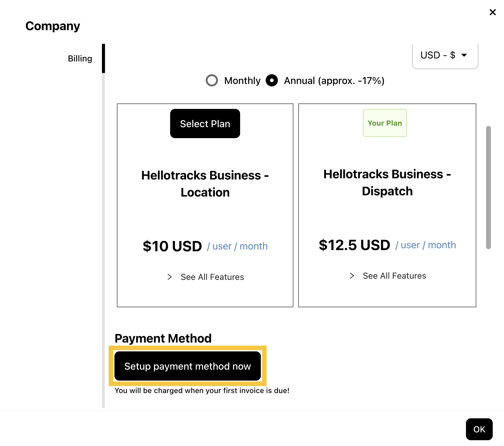Screen dimensions: 504x446
Task: Click the Monthly label text
Action: click(x=242, y=81)
